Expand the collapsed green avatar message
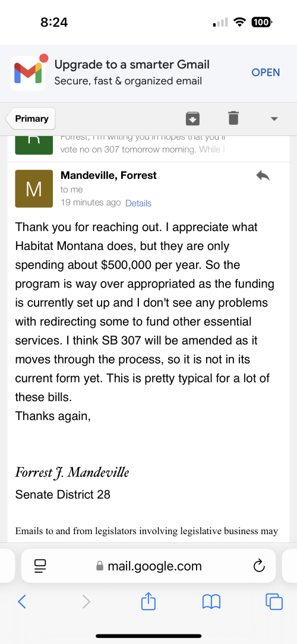297x644 pixels. 34,145
